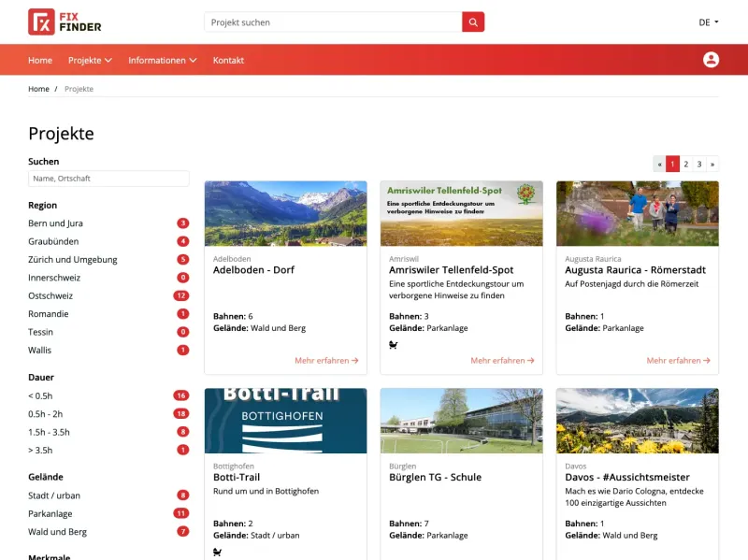Filter terrain Stadt / urban
The width and height of the screenshot is (748, 560).
[x=108, y=495]
